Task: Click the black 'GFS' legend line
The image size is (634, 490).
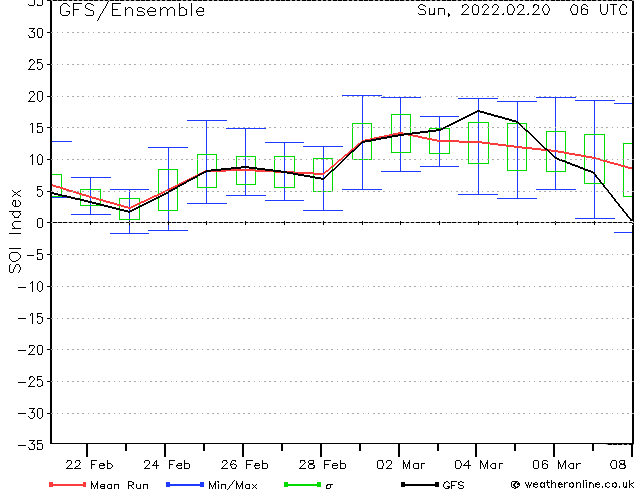Action: point(420,484)
